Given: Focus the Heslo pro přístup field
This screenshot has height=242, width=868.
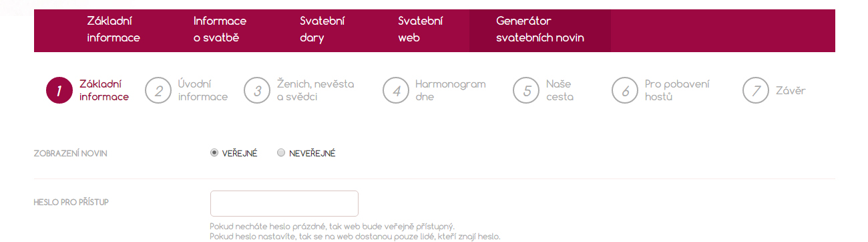Looking at the screenshot, I should pyautogui.click(x=284, y=203).
